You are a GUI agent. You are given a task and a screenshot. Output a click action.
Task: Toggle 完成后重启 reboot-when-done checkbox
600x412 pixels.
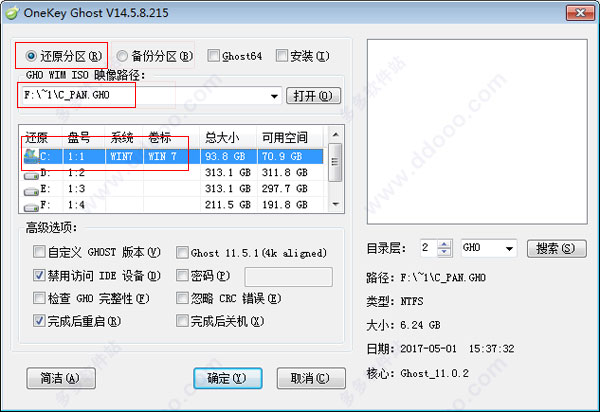point(39,321)
